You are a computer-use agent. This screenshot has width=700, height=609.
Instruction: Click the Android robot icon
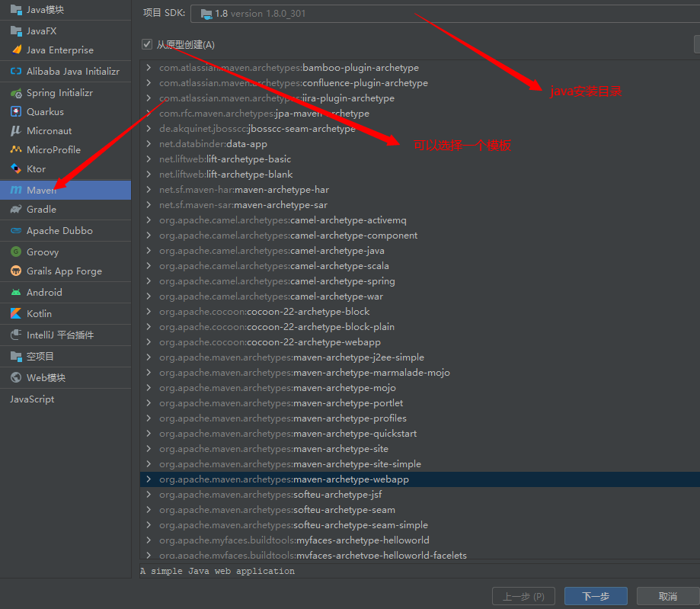pyautogui.click(x=16, y=292)
